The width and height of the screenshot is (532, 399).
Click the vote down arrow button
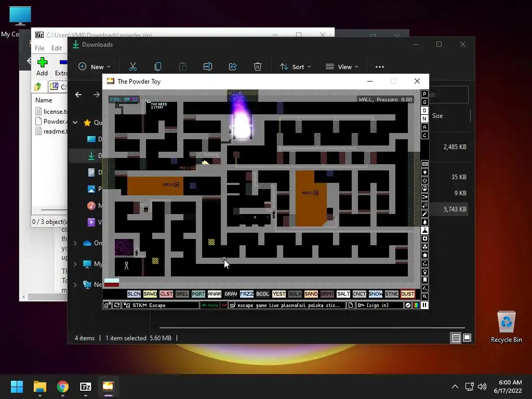point(224,305)
